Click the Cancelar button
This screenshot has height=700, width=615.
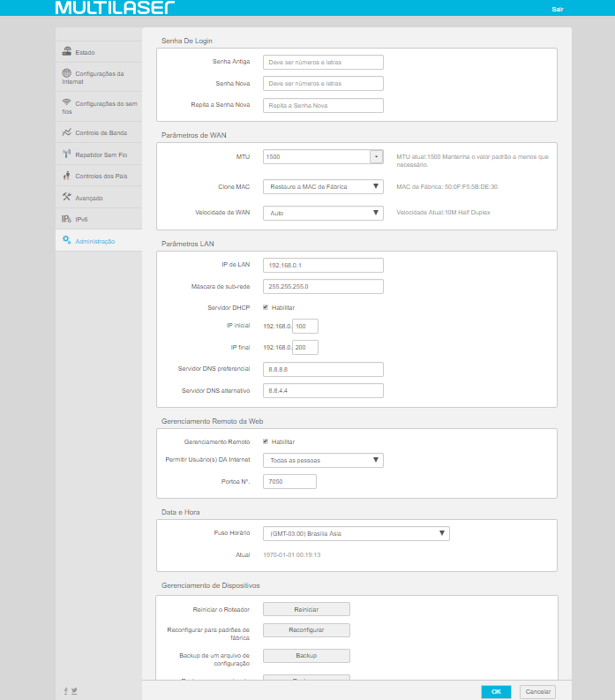click(537, 691)
